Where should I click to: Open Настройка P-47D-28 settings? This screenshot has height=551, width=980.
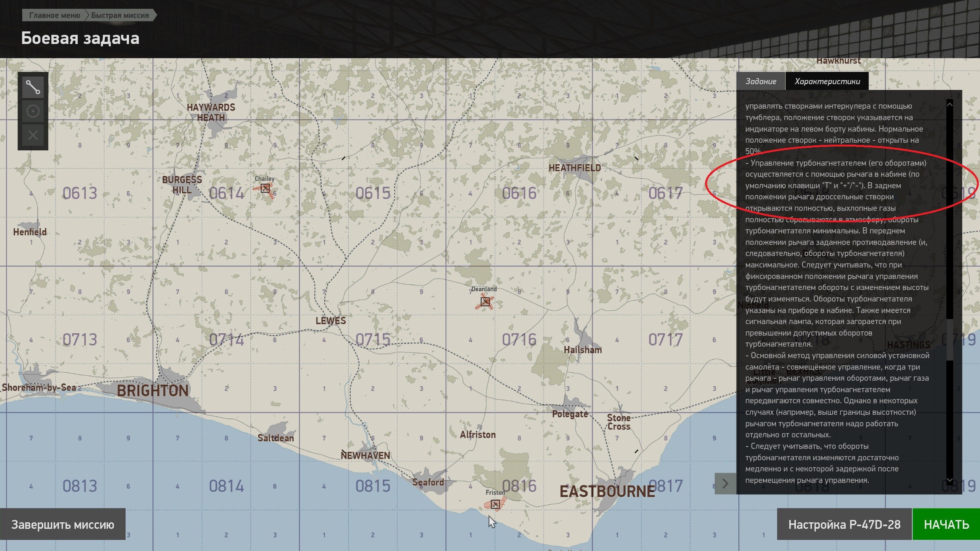[x=844, y=524]
